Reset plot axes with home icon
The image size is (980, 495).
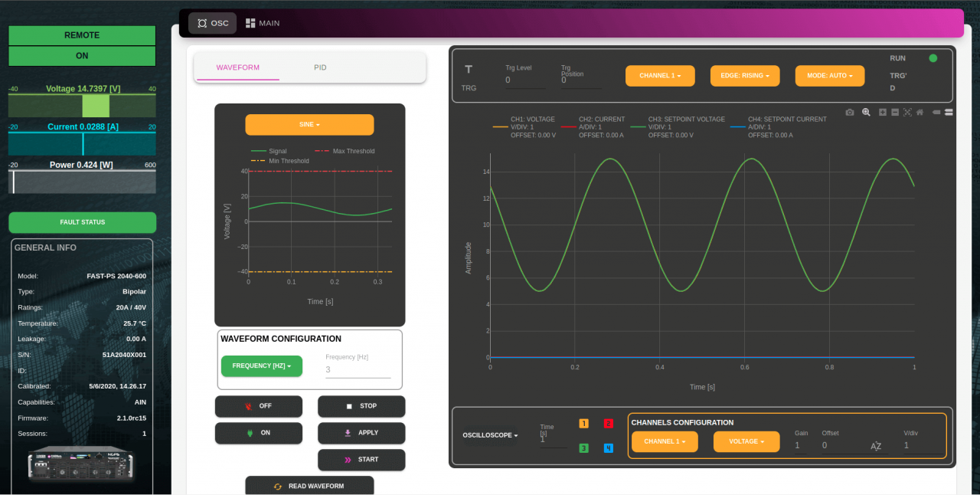click(920, 112)
